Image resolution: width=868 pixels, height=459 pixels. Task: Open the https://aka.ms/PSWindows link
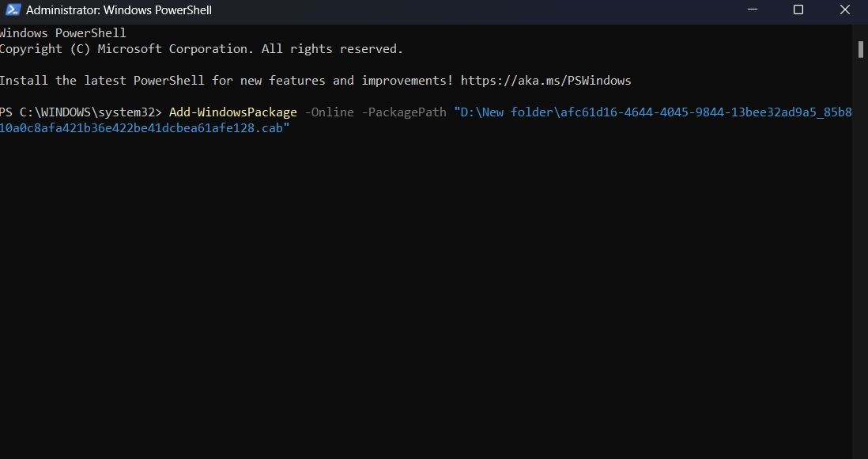pyautogui.click(x=544, y=80)
